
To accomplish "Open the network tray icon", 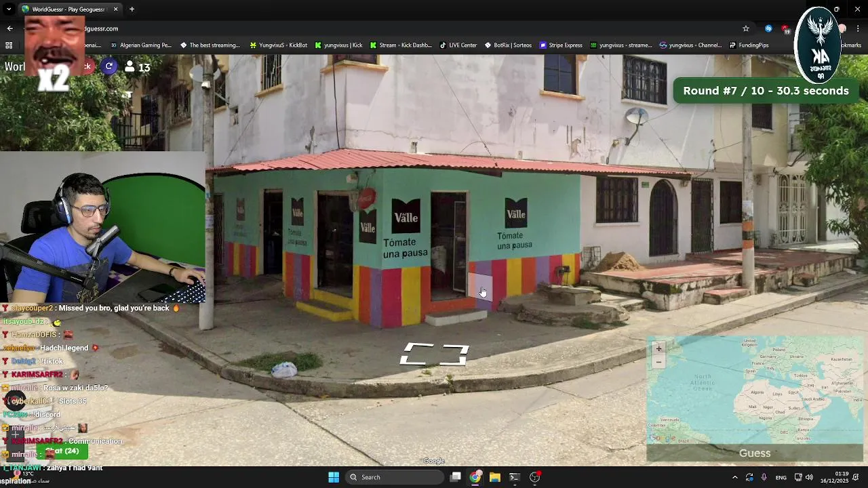I will pos(798,477).
